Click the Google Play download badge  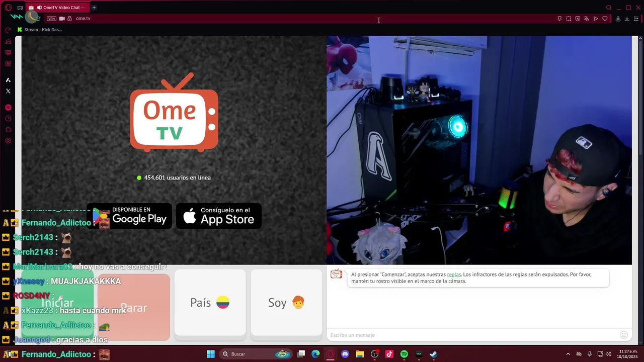[129, 216]
